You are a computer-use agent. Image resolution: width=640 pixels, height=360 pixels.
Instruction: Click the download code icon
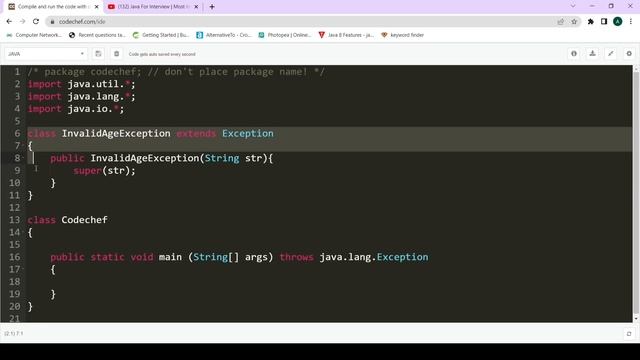[592, 53]
